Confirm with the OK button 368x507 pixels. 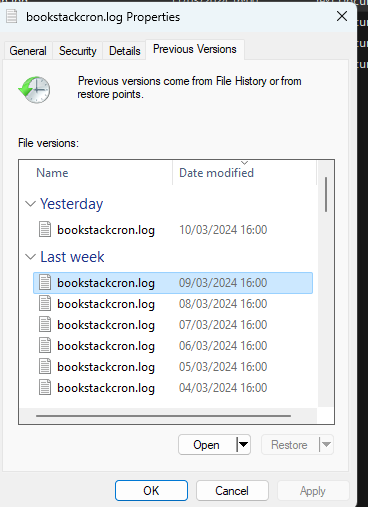click(x=151, y=490)
